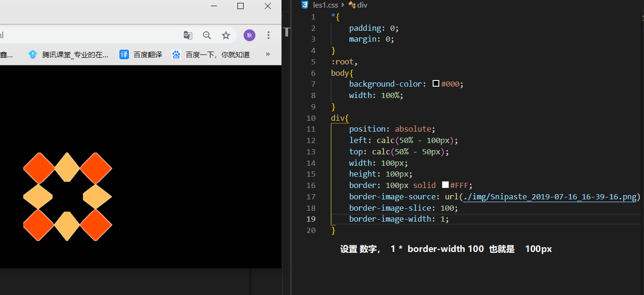This screenshot has height=295, width=644.
Task: Click the zoom magnifier icon in address bar
Action: pos(207,35)
